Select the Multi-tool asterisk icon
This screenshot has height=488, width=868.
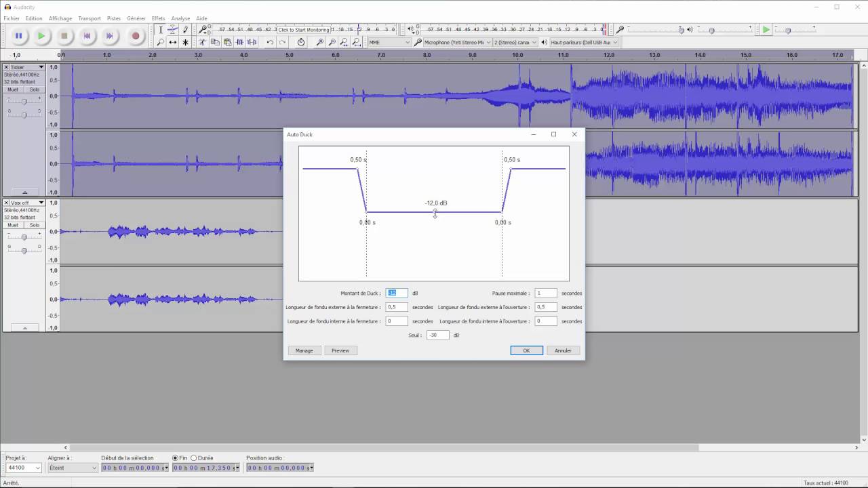pyautogui.click(x=185, y=42)
